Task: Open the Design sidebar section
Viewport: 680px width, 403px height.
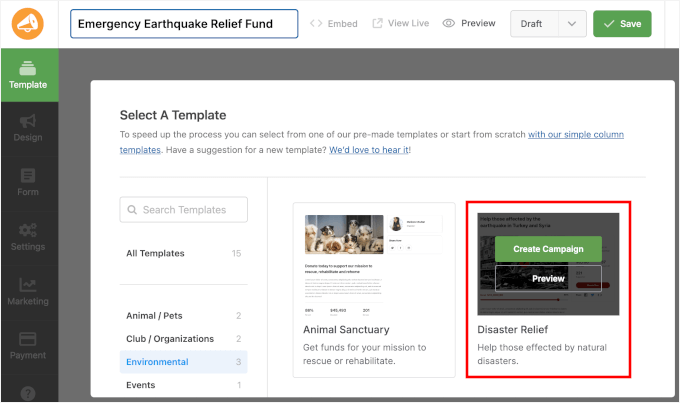Action: pyautogui.click(x=28, y=128)
